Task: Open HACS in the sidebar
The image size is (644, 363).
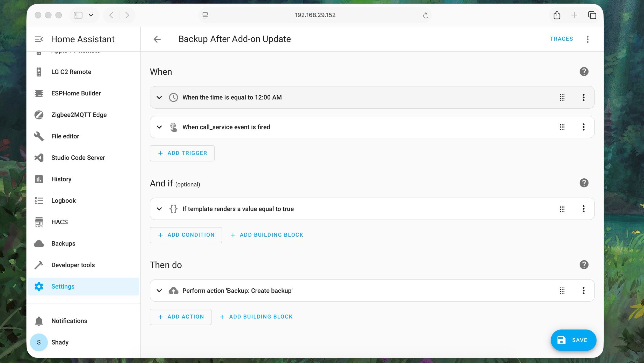Action: click(x=84, y=222)
